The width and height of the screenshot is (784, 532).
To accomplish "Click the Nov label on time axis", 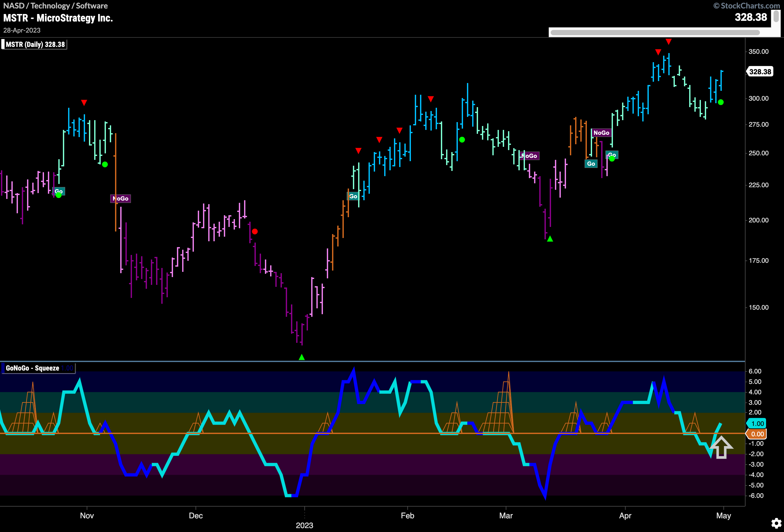I will coord(87,515).
